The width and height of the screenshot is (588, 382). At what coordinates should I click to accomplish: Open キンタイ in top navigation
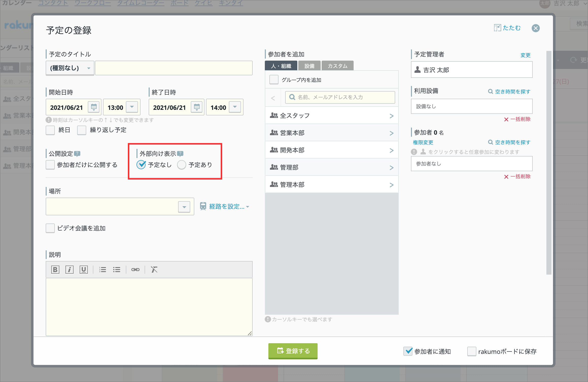pos(231,3)
